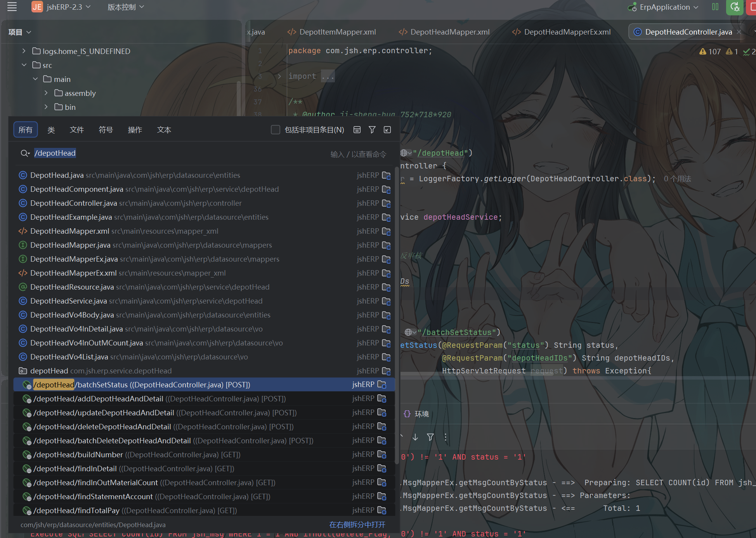
Task: Click the filter icon in search popup
Action: point(372,130)
